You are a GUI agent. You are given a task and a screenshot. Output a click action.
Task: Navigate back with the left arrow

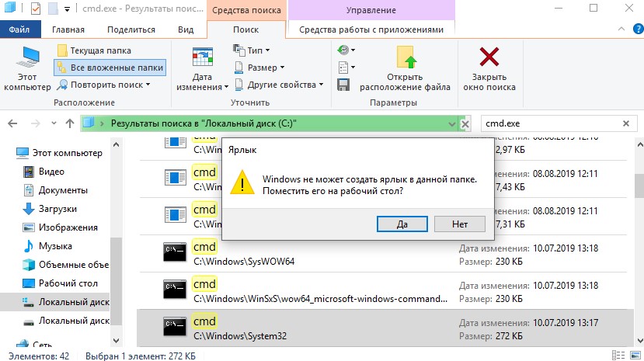pyautogui.click(x=12, y=123)
